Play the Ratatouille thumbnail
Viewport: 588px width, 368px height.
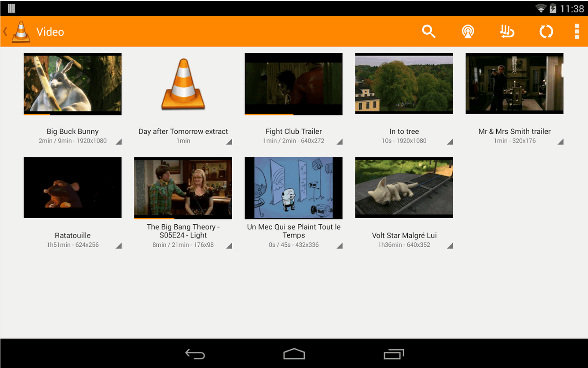[x=73, y=187]
